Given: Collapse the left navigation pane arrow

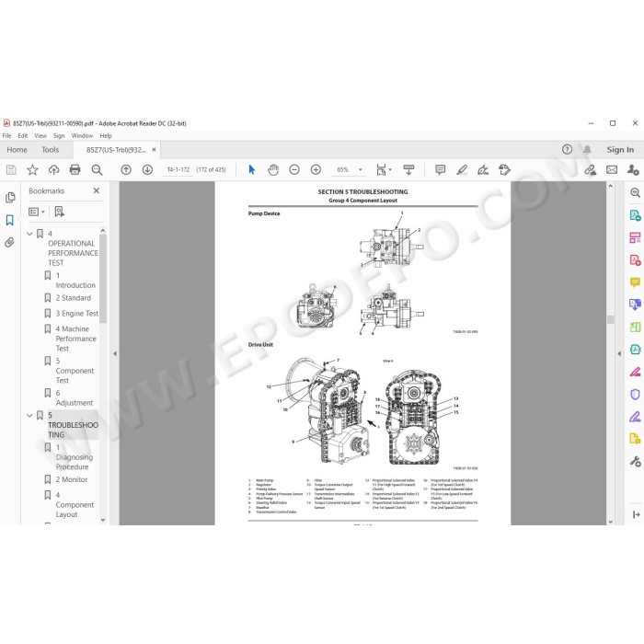Looking at the screenshot, I should (x=115, y=353).
